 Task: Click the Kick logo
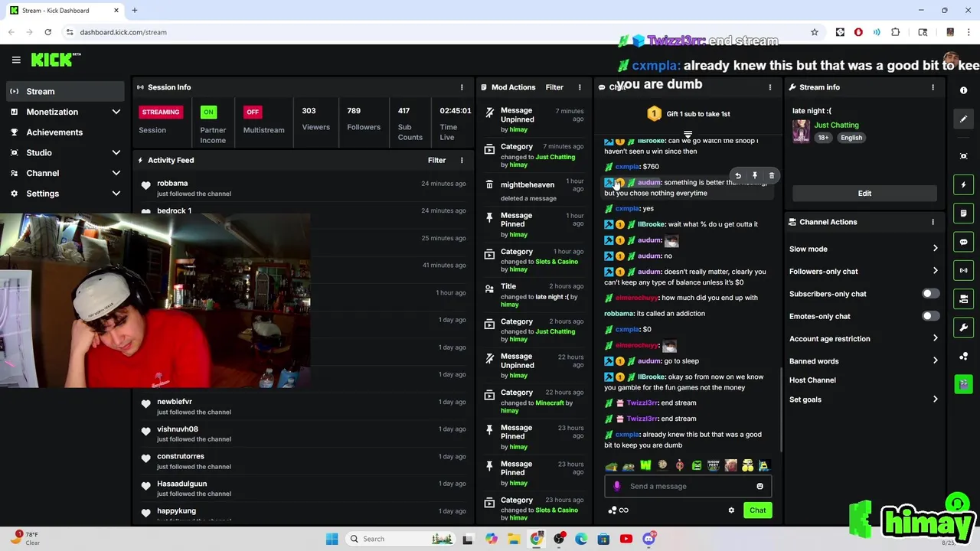pos(56,60)
